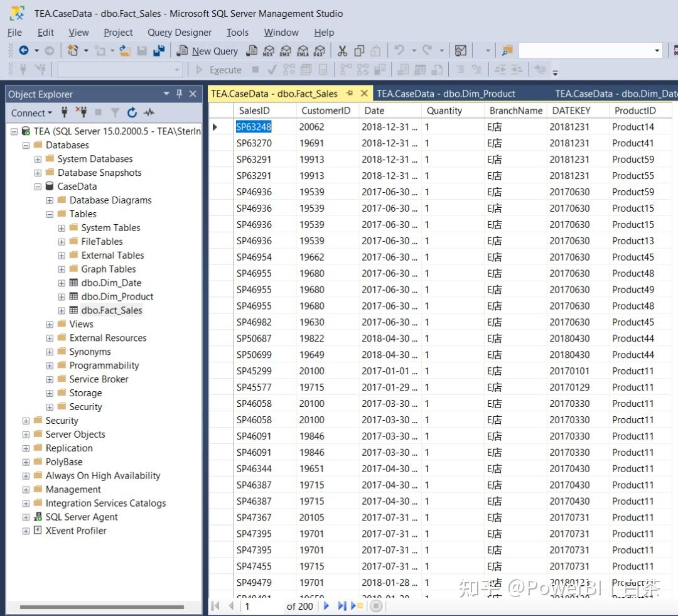Open the Connect dropdown in Object Explorer
Screen dimensions: 678x616
click(x=31, y=113)
